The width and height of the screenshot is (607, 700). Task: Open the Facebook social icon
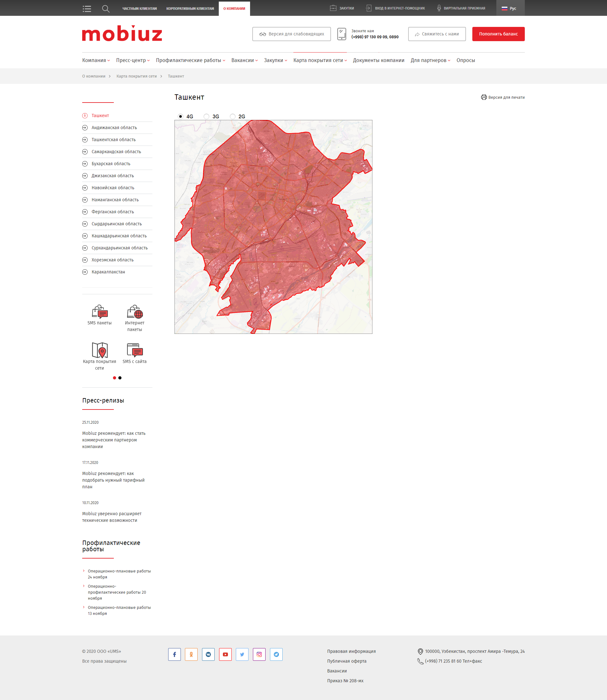175,654
